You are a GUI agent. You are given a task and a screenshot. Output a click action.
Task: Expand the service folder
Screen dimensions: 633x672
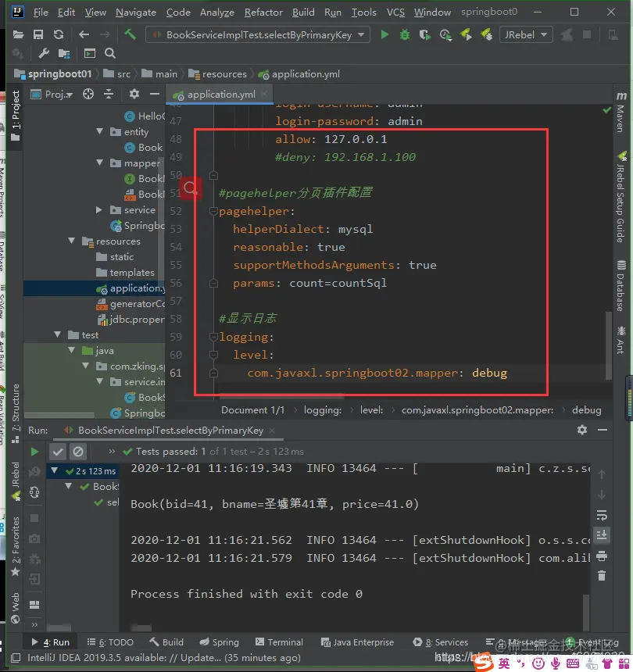coord(99,209)
